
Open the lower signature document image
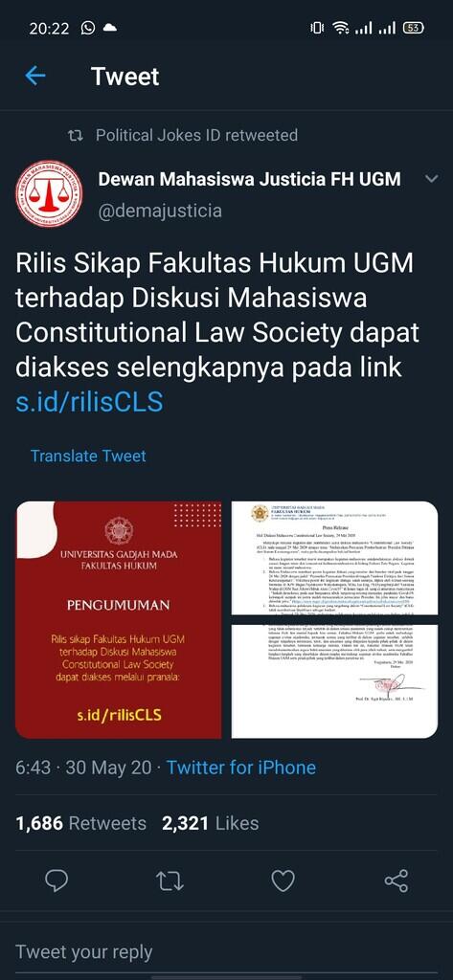click(335, 681)
